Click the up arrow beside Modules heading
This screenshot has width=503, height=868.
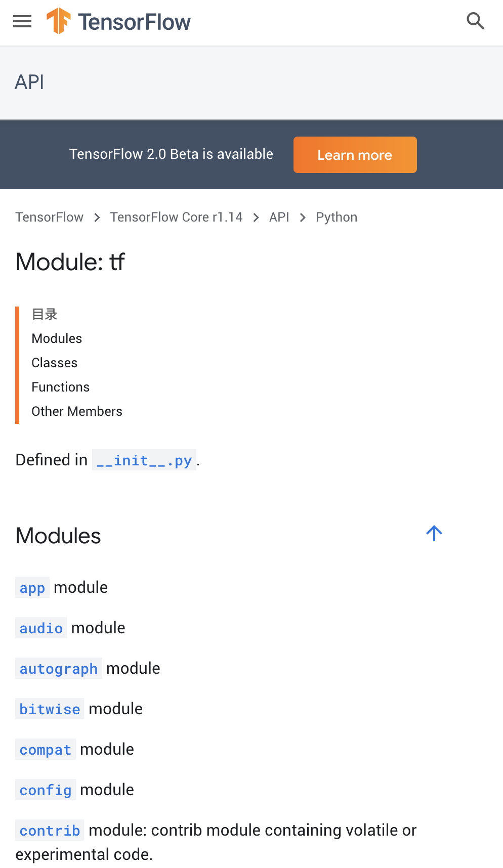434,533
